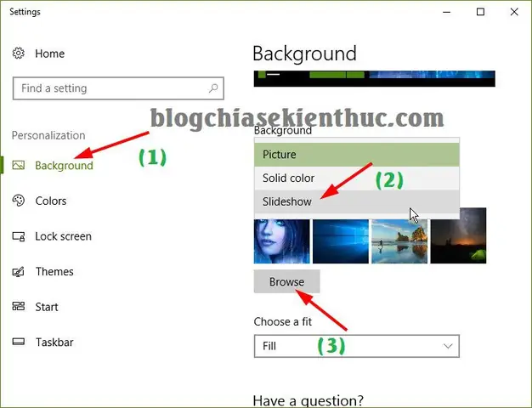Click the Start tiles icon
Screen dimensions: 532x408
(19, 307)
